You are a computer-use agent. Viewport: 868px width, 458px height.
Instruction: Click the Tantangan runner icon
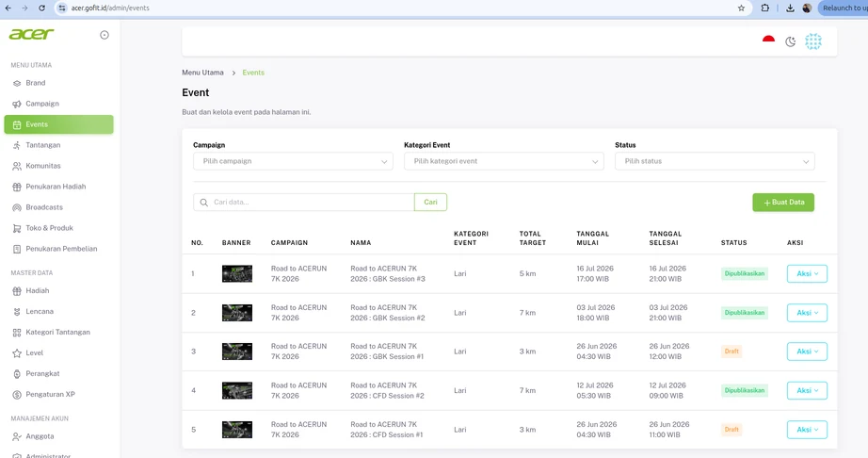[x=17, y=146]
